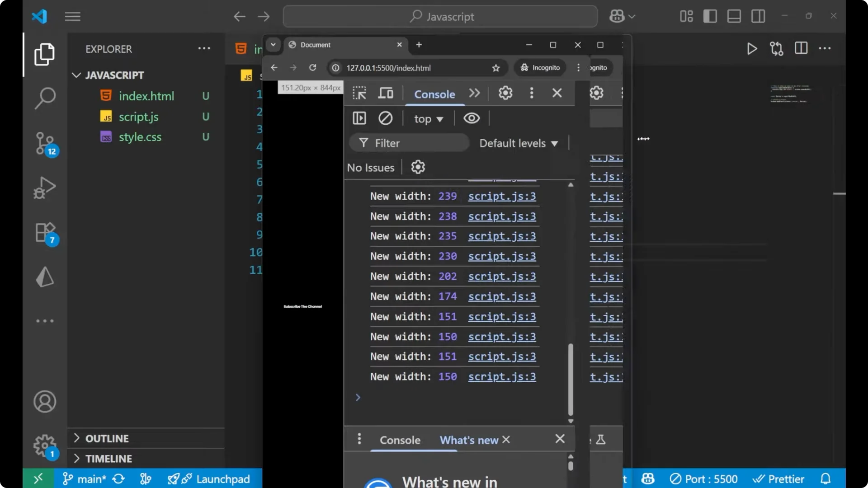This screenshot has height=488, width=868.
Task: Open the top context dropdown
Action: [x=428, y=119]
